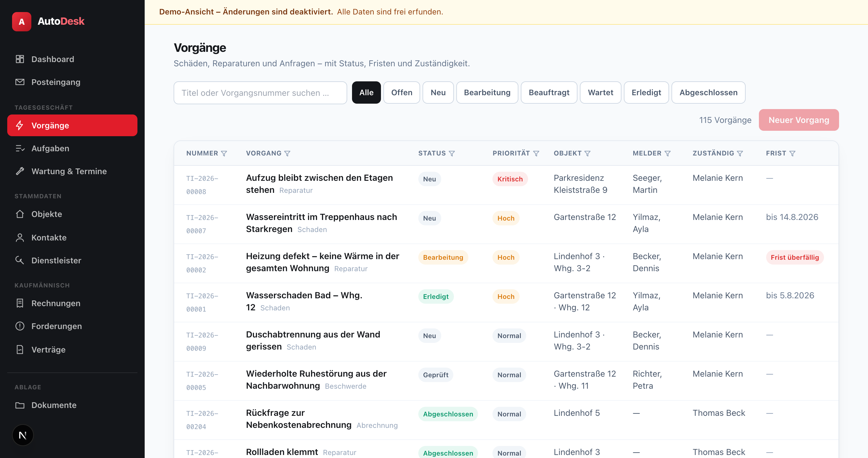Viewport: 868px width, 458px height.
Task: Click the AutoDesk logo icon
Action: (22, 22)
